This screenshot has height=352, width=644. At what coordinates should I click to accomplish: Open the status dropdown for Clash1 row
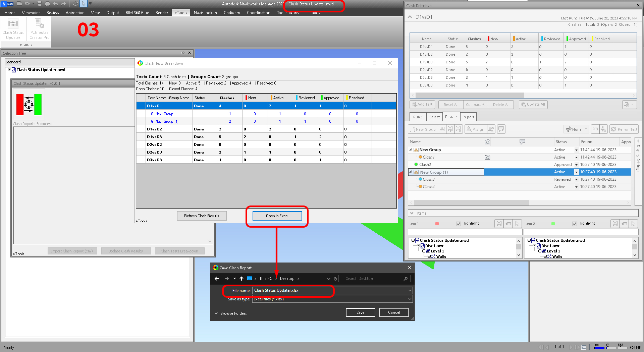click(x=576, y=158)
